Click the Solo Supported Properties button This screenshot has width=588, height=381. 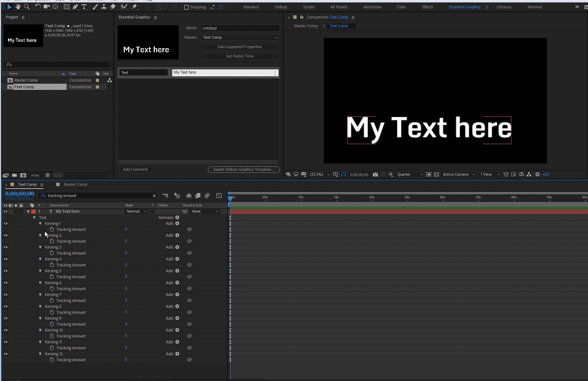point(240,47)
